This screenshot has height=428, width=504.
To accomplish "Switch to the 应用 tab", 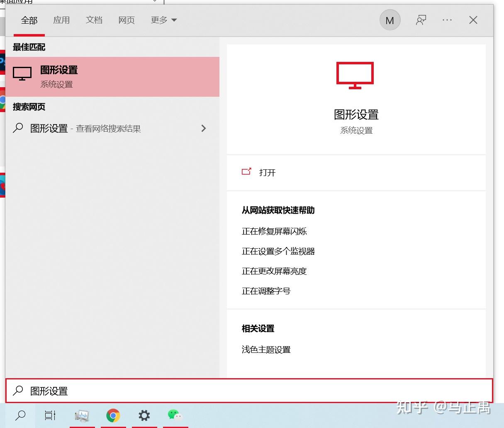I will point(61,20).
